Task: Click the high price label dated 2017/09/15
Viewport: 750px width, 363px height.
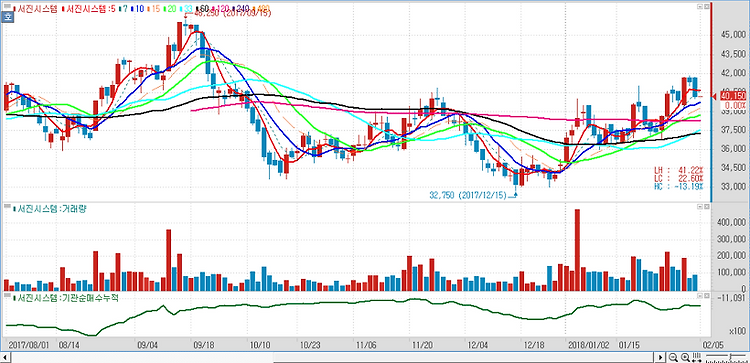Action: pyautogui.click(x=232, y=14)
